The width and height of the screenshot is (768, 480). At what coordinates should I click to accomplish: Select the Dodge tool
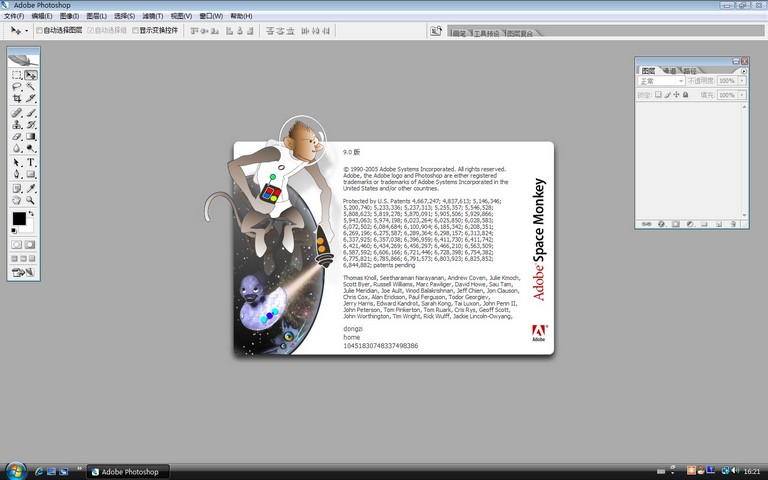click(31, 148)
